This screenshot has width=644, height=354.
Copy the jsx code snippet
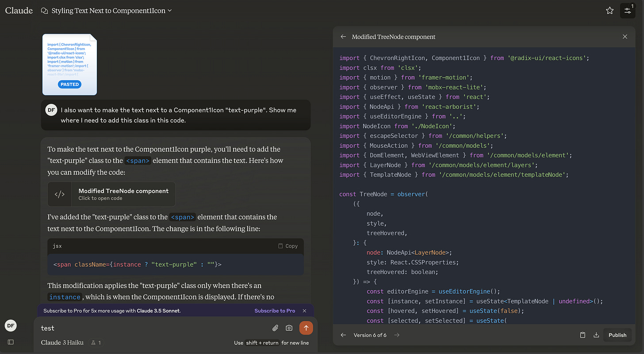(x=288, y=246)
